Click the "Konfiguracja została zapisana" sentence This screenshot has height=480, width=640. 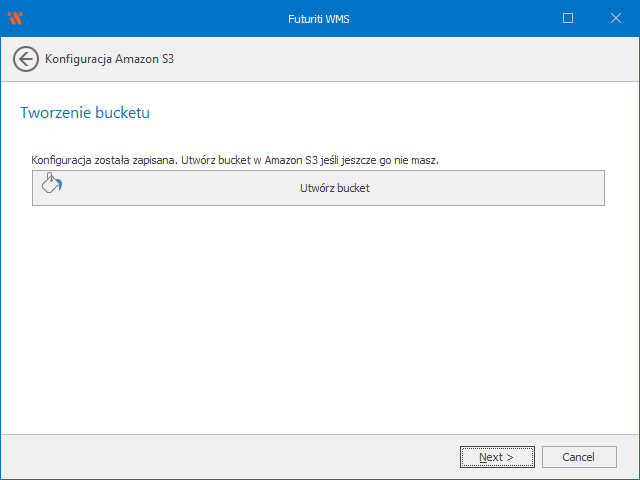104,160
